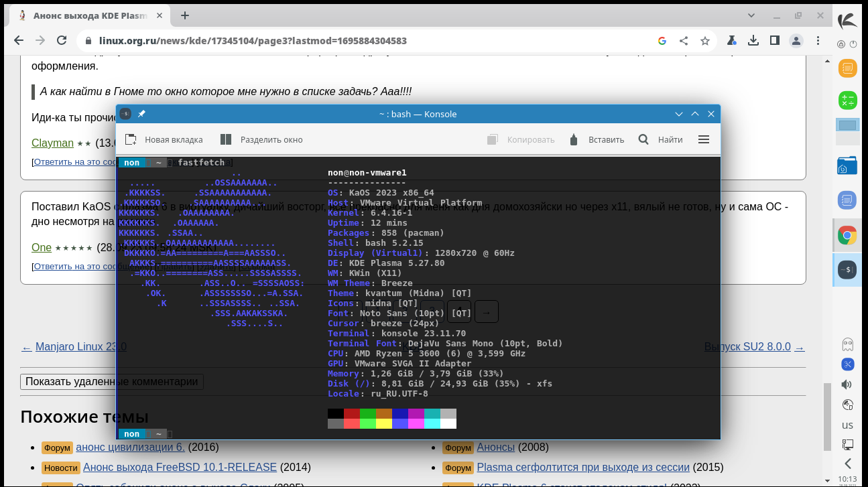Image resolution: width=868 pixels, height=487 pixels.
Task: Click the Chrome address bar URL
Action: click(x=253, y=41)
